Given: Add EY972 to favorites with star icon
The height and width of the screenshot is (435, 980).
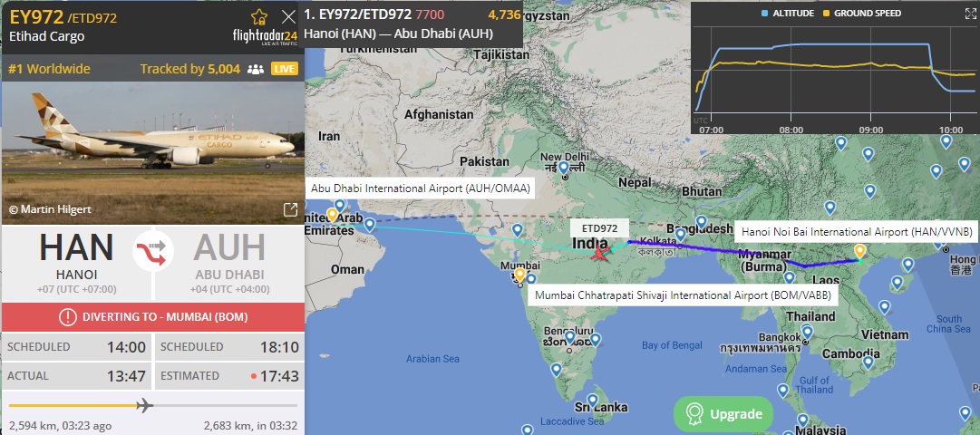Looking at the screenshot, I should click(258, 16).
